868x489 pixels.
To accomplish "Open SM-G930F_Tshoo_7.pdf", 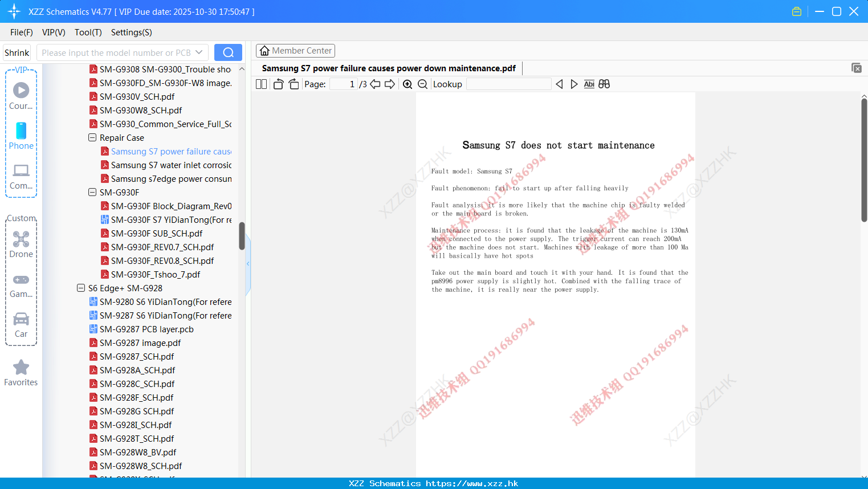I will (150, 274).
